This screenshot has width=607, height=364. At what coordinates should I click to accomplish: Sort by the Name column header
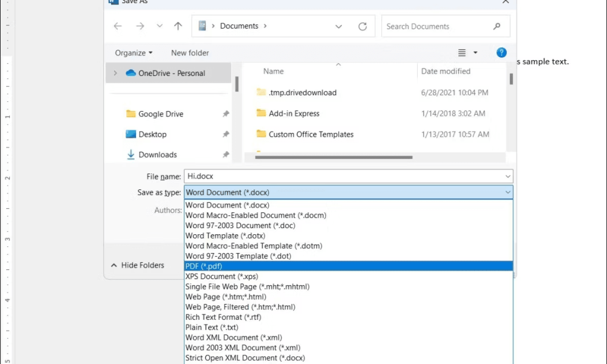[273, 71]
